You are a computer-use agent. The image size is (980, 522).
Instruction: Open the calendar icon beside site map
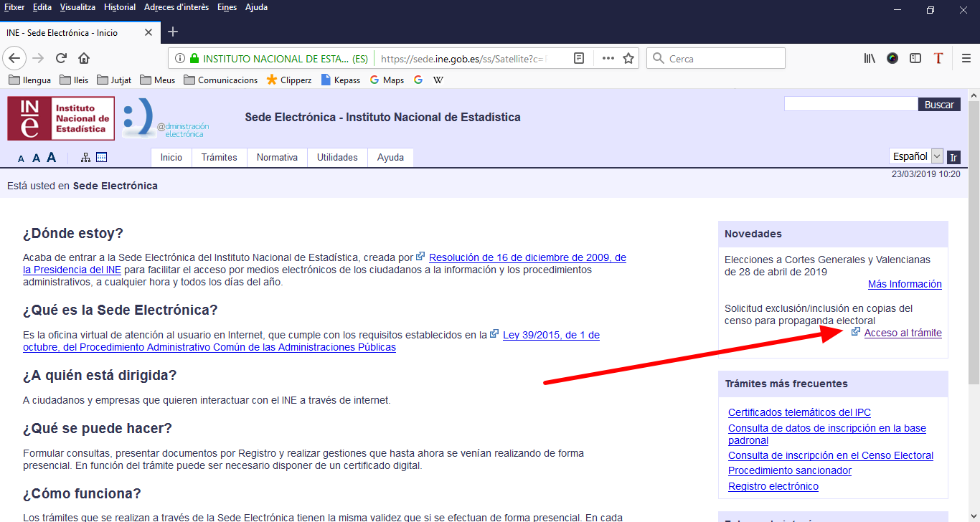tap(101, 157)
